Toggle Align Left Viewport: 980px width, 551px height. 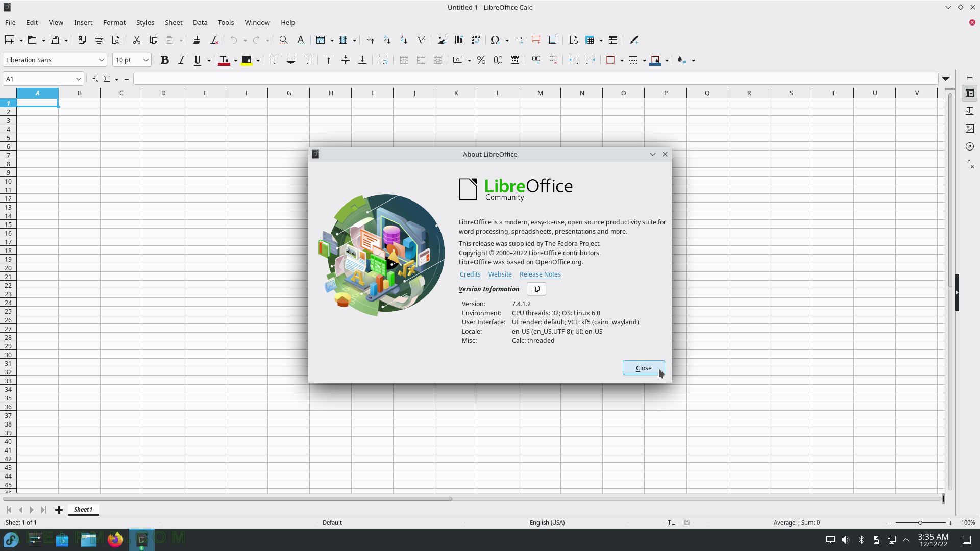point(273,60)
